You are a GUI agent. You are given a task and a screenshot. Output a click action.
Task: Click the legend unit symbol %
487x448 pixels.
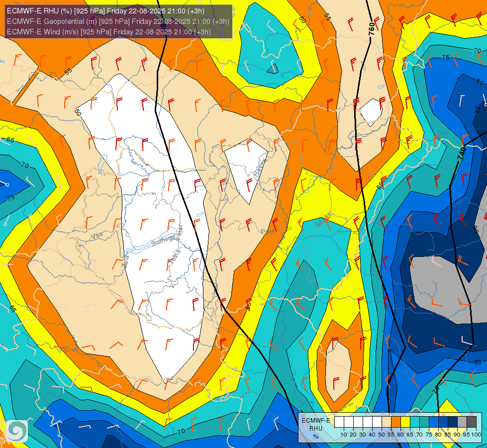point(316,437)
